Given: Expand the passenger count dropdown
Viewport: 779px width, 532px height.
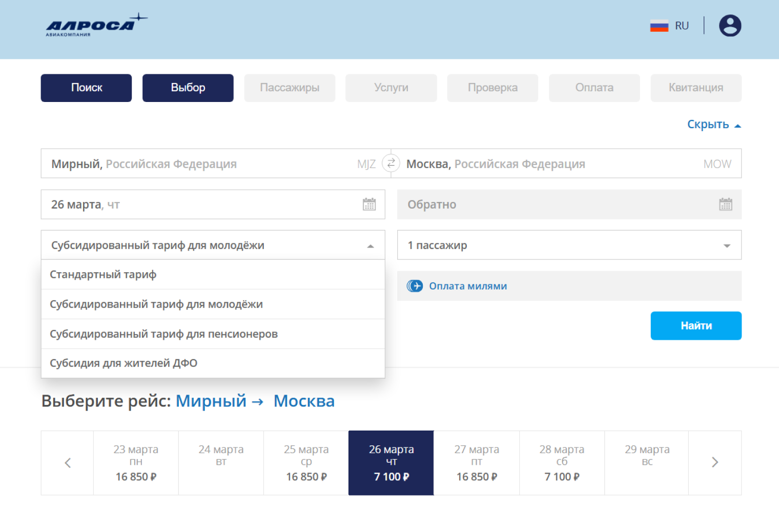Looking at the screenshot, I should tap(569, 245).
